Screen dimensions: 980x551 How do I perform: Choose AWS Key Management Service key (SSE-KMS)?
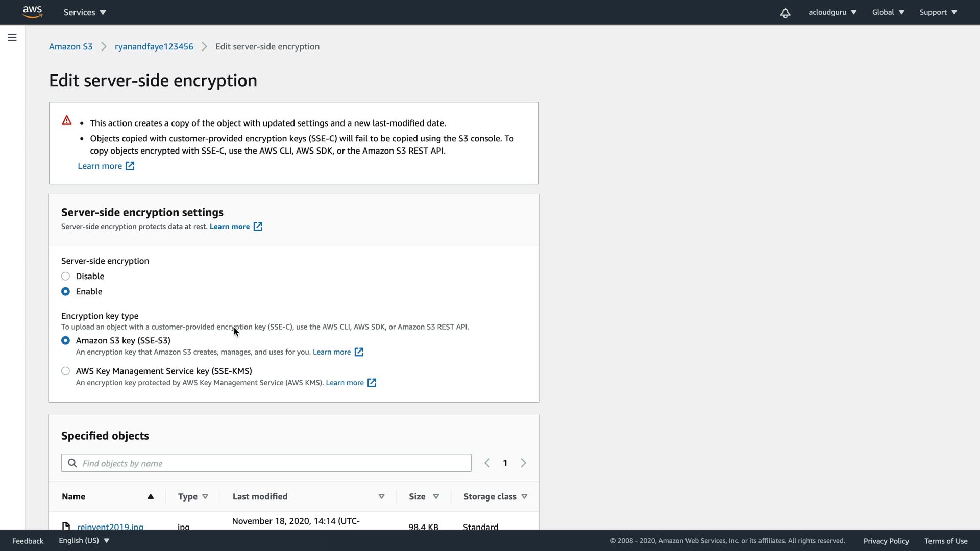pyautogui.click(x=65, y=371)
